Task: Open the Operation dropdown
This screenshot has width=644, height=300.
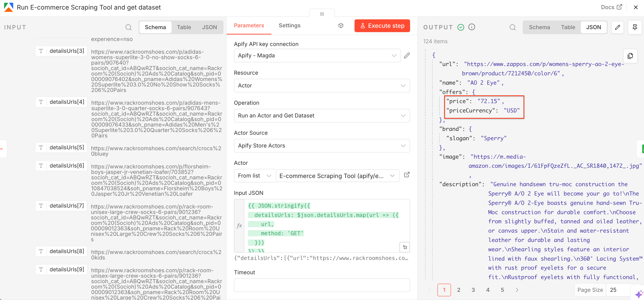Action: point(322,115)
